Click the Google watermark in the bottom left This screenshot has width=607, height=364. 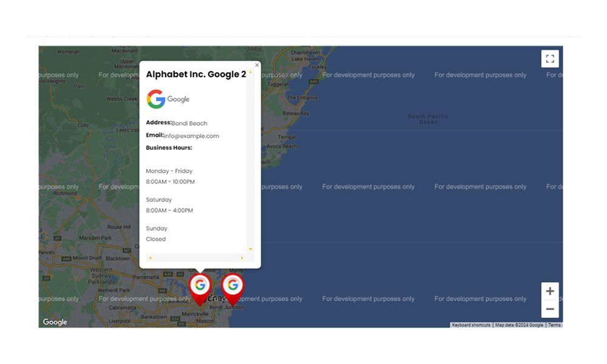click(x=55, y=322)
